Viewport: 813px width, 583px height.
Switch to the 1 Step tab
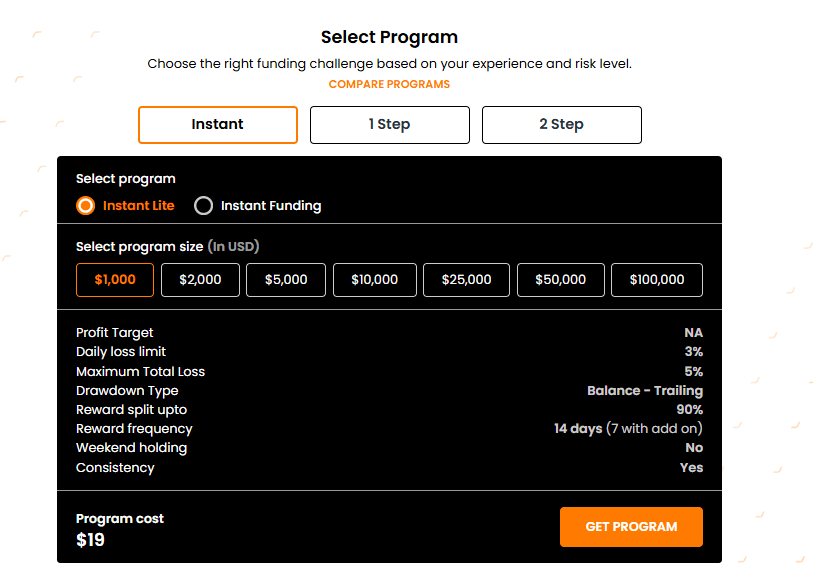point(389,124)
